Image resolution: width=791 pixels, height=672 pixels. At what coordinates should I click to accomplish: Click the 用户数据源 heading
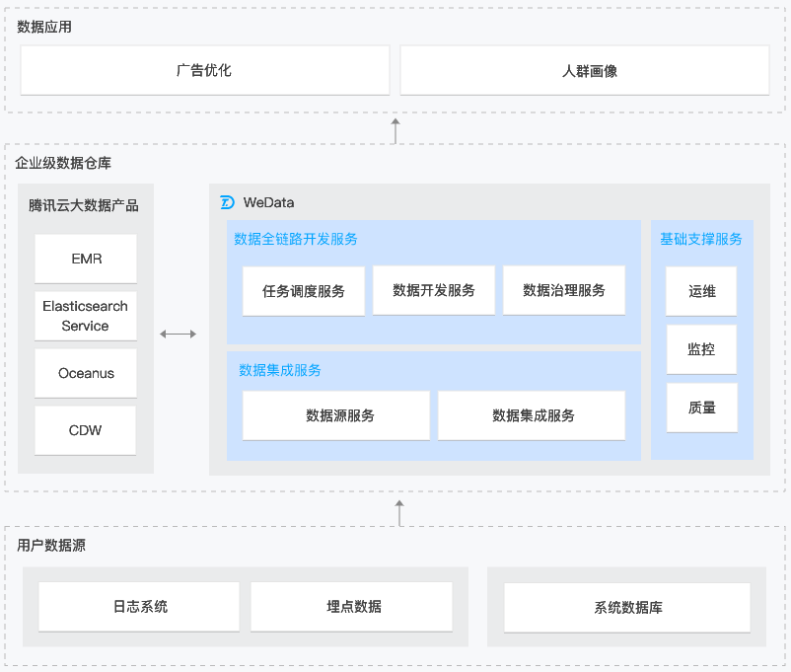coord(51,546)
